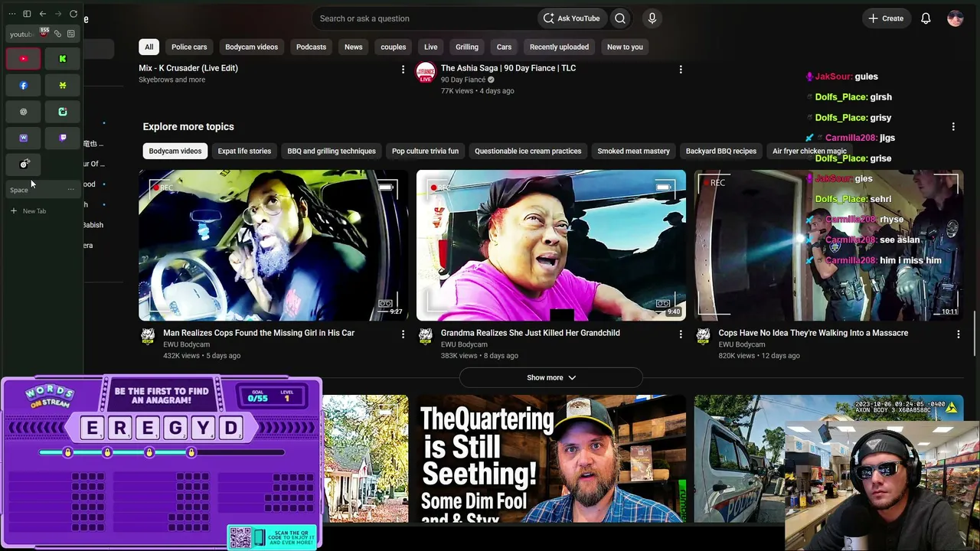Choose the Smoked meat mastery topic

[x=633, y=151]
